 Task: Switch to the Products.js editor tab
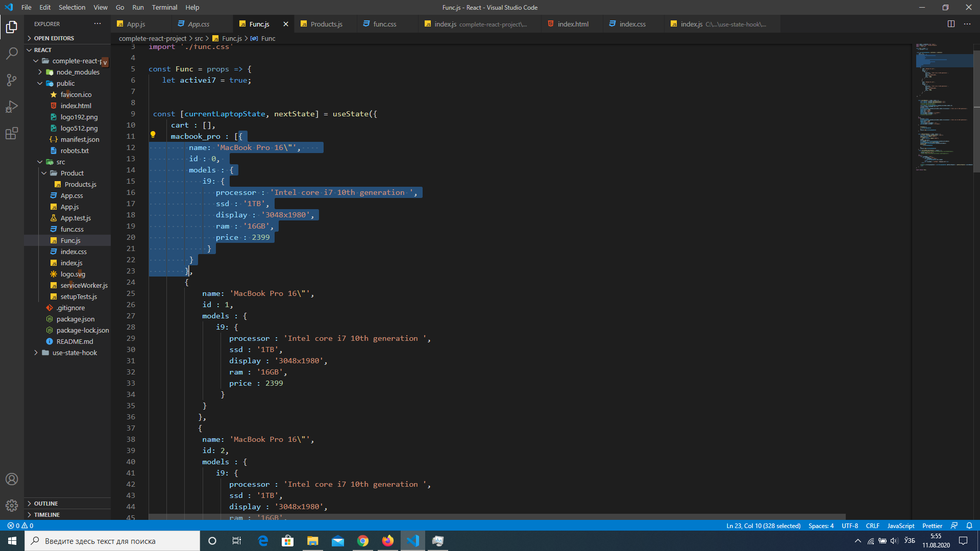(x=326, y=24)
